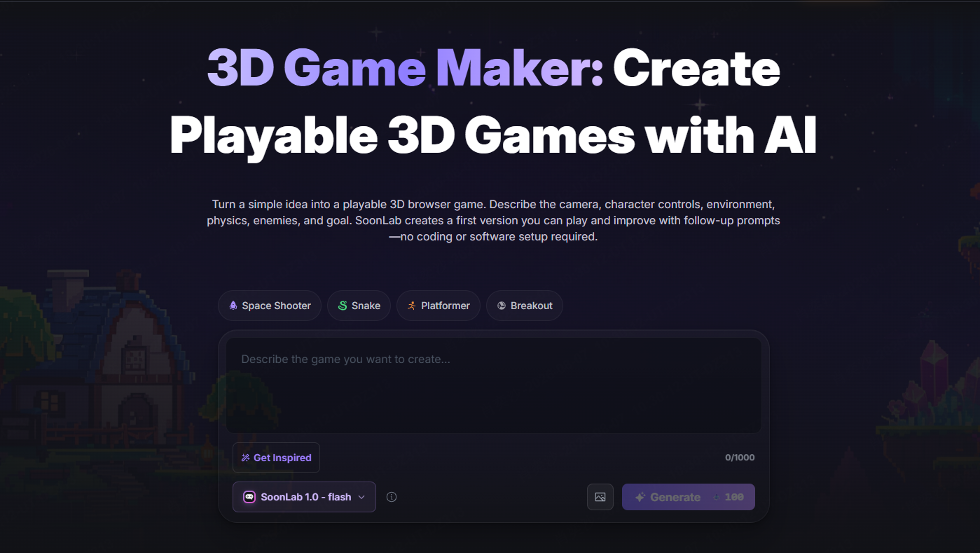Expand model list via chevron arrow
Screen dimensions: 980x553
point(361,497)
